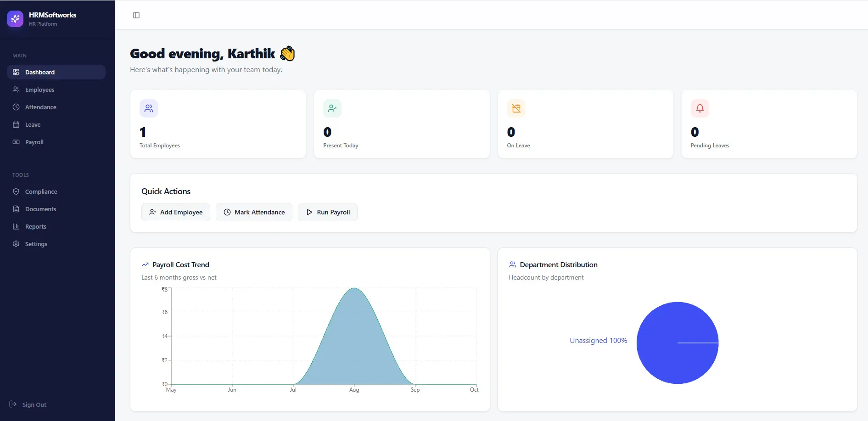The height and width of the screenshot is (421, 868).
Task: Open the Compliance tool
Action: [56, 191]
